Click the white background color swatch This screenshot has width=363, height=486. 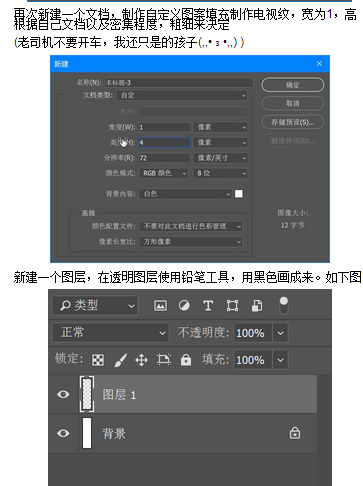[x=239, y=194]
